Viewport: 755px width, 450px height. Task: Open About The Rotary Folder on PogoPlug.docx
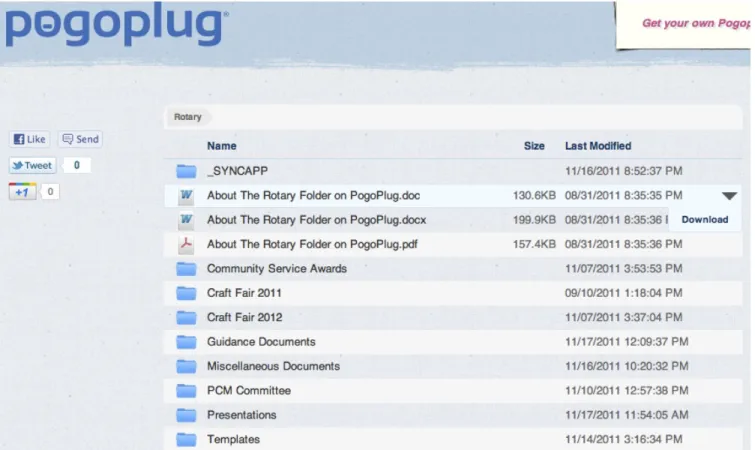(316, 220)
